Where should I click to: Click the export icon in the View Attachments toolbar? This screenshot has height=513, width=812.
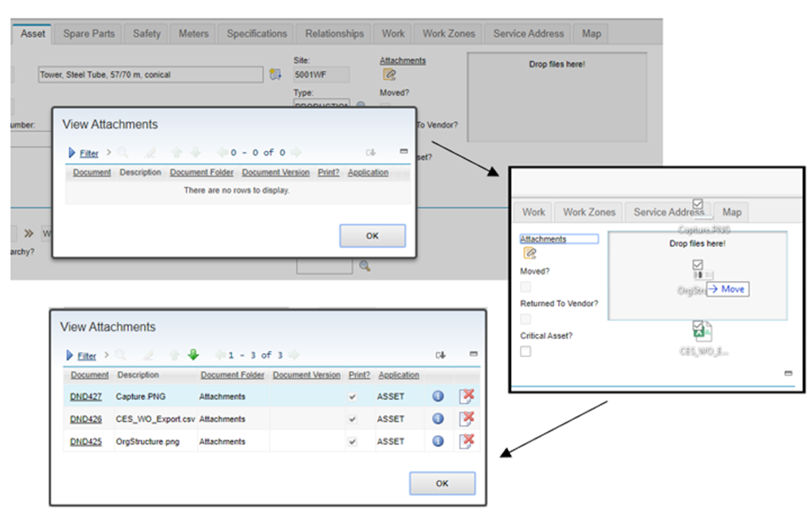click(x=439, y=355)
